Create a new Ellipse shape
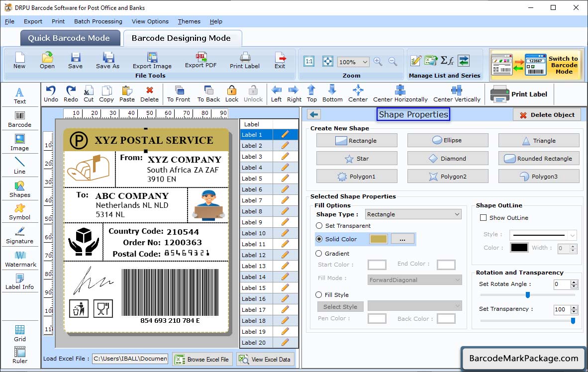This screenshot has width=588, height=372. point(448,140)
